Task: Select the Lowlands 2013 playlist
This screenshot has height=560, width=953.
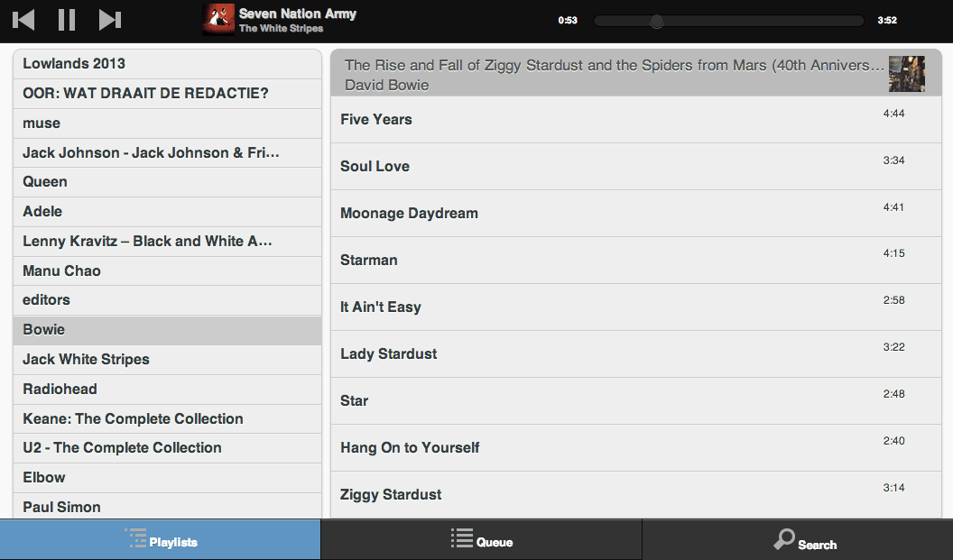Action: (167, 64)
